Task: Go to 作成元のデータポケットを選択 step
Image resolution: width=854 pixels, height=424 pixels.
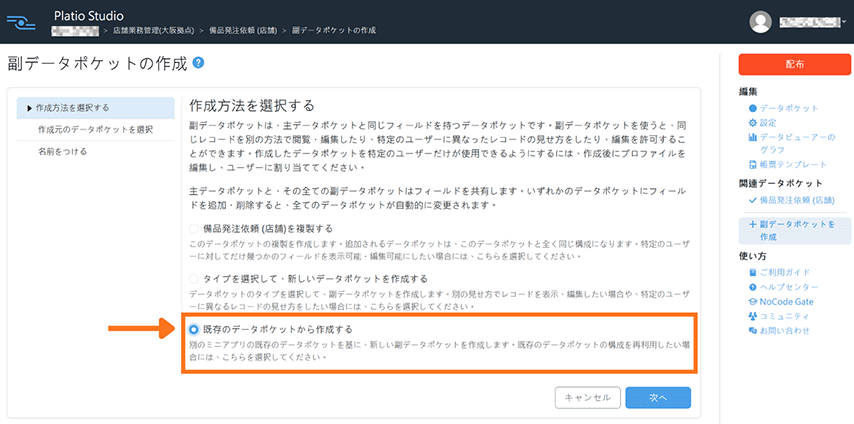Action: 95,130
